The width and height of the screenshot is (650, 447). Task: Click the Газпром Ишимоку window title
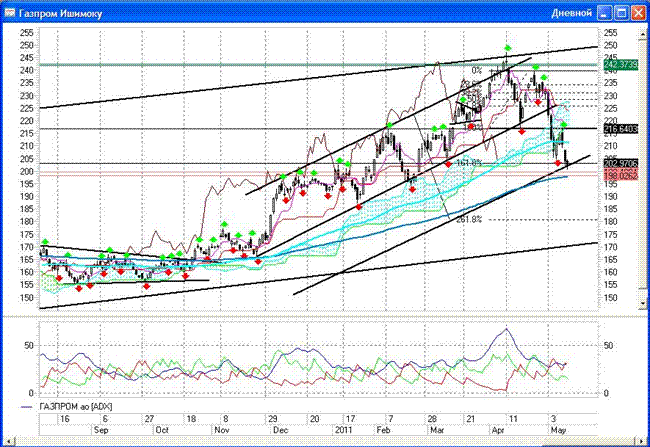pyautogui.click(x=61, y=14)
